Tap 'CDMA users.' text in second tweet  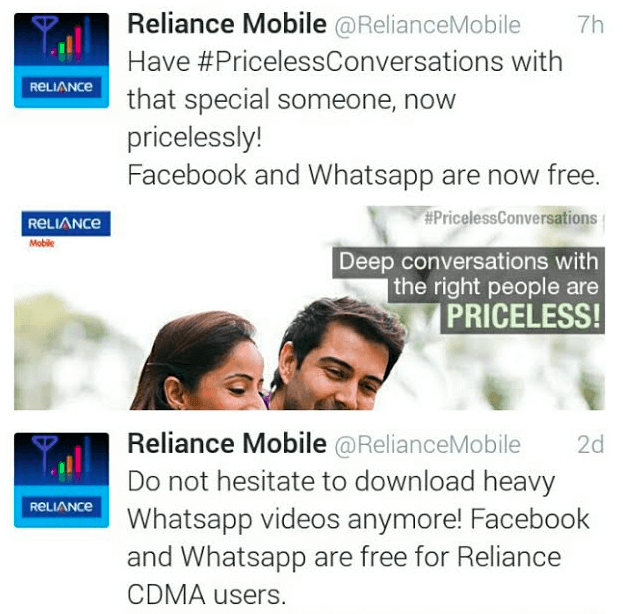pyautogui.click(x=207, y=595)
